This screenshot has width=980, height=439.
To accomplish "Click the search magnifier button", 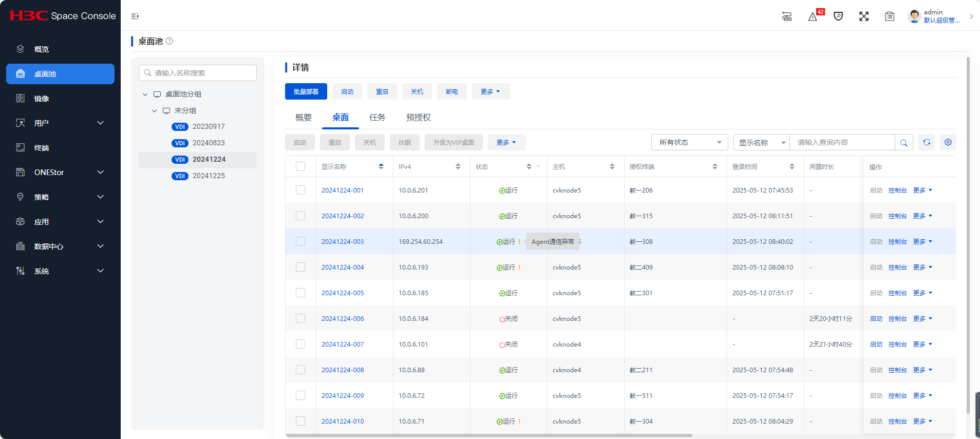I will tap(903, 143).
